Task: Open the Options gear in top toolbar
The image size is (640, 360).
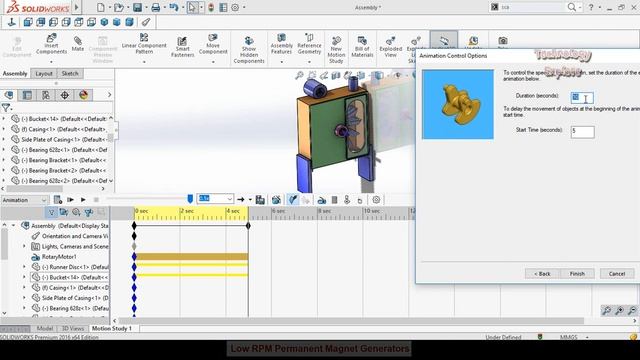Action: coord(235,7)
